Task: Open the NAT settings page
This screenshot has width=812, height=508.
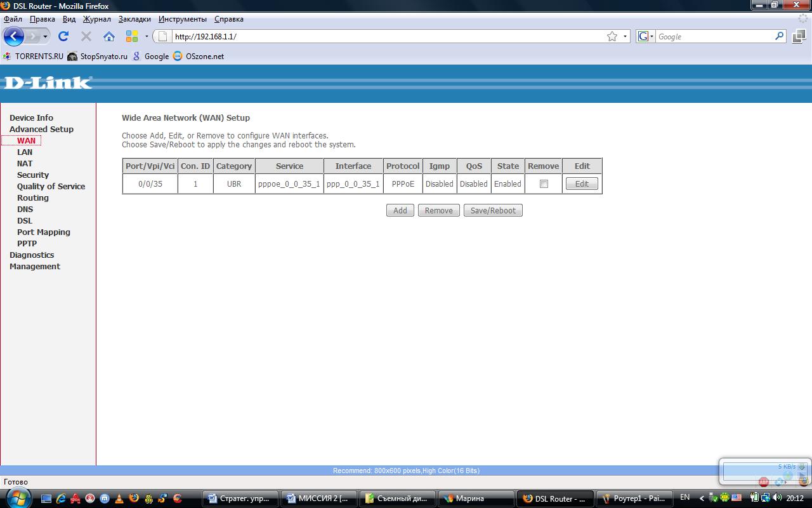Action: point(25,163)
